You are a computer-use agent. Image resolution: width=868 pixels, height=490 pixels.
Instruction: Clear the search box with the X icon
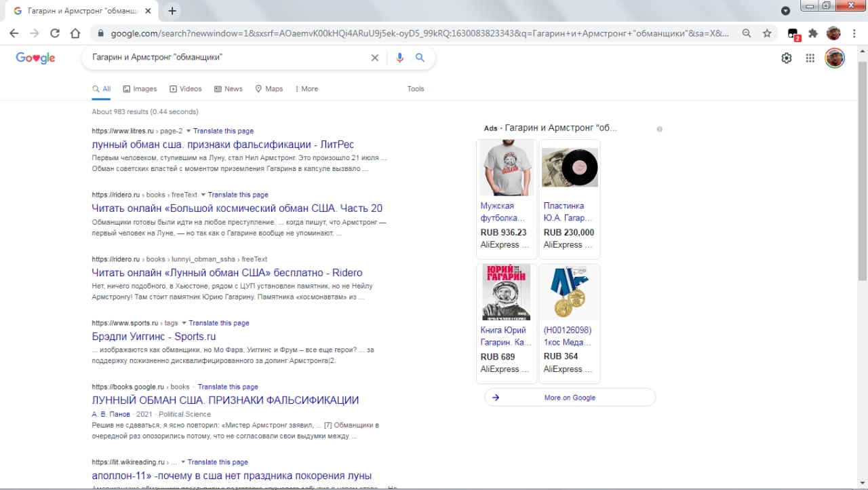tap(374, 58)
